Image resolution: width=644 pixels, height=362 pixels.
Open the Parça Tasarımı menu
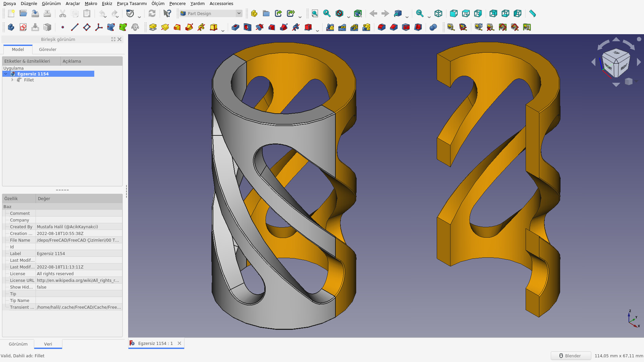click(131, 4)
